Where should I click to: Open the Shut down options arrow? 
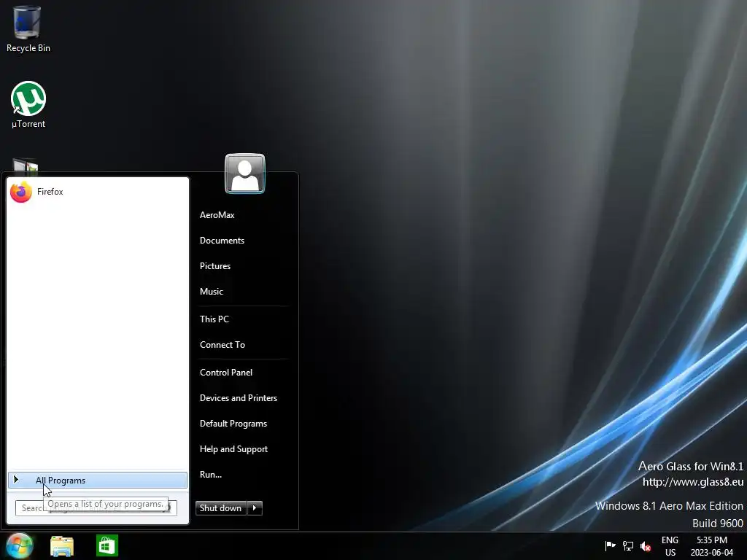(255, 508)
